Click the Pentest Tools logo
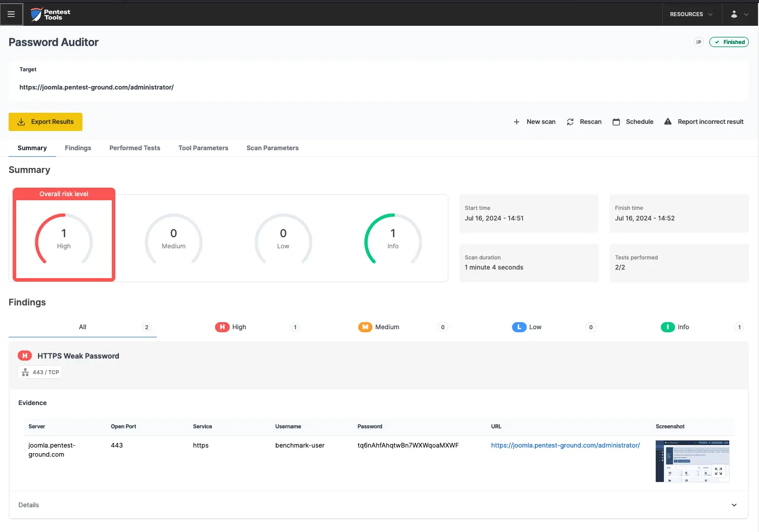Viewport: 759px width, 532px height. point(50,15)
